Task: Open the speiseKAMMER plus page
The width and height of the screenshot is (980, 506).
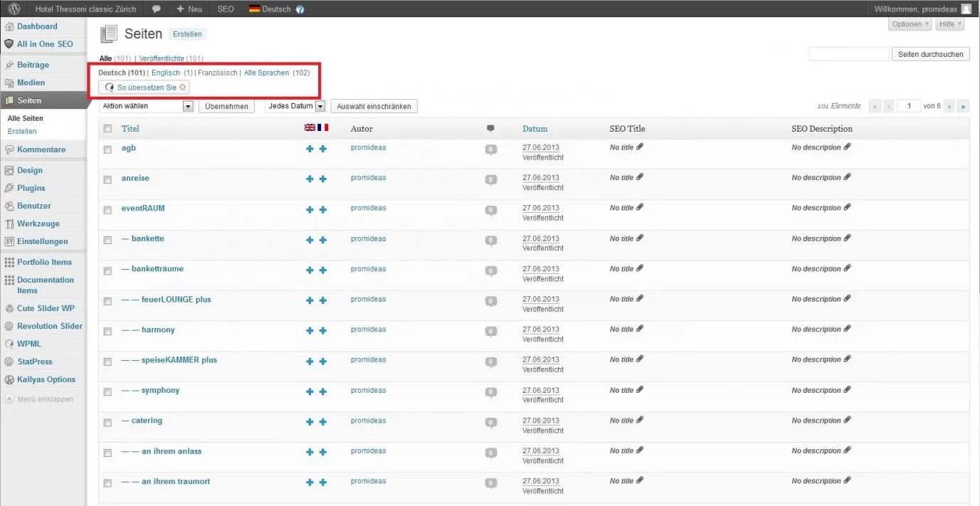Action: tap(179, 360)
